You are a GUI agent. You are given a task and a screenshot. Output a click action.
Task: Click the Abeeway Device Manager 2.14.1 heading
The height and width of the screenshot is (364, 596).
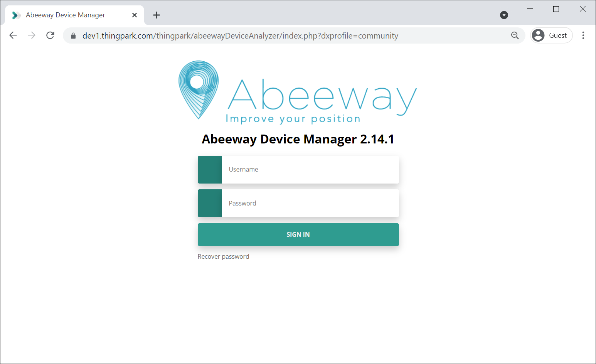point(298,139)
